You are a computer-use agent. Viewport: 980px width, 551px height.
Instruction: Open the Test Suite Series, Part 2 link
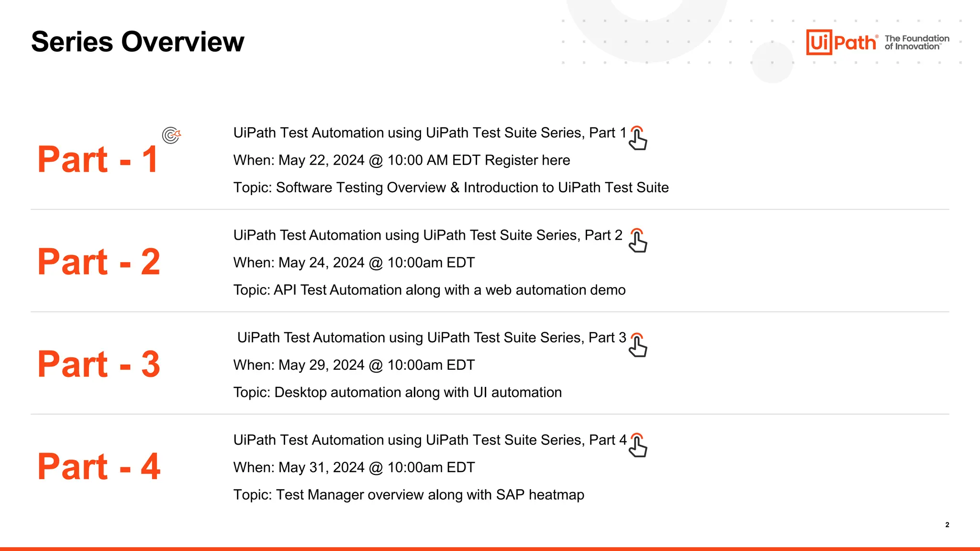click(x=427, y=235)
